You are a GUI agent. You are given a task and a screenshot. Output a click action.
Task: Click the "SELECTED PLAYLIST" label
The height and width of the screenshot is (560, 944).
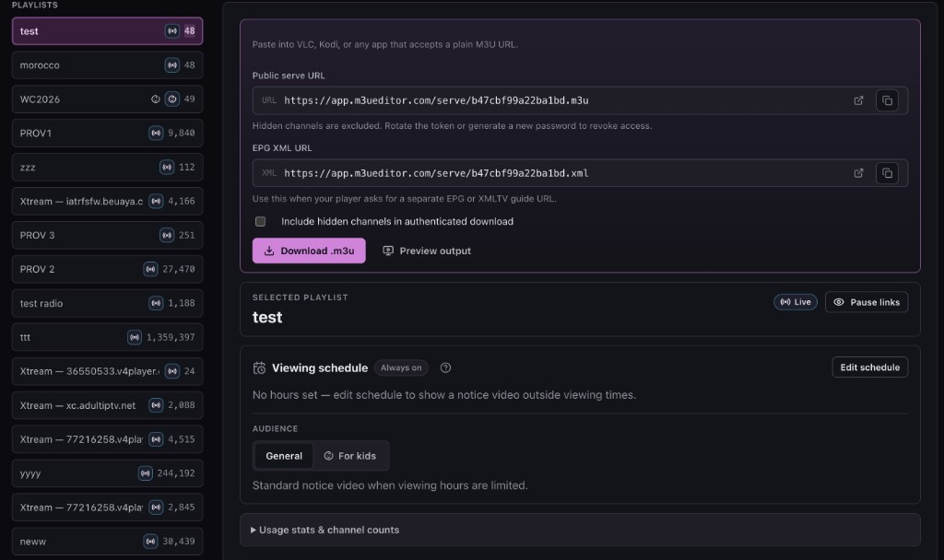tap(300, 297)
